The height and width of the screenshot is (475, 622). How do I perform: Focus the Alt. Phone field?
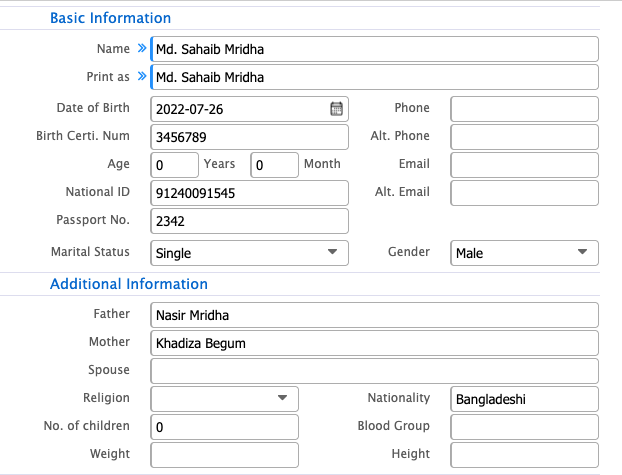pos(524,137)
